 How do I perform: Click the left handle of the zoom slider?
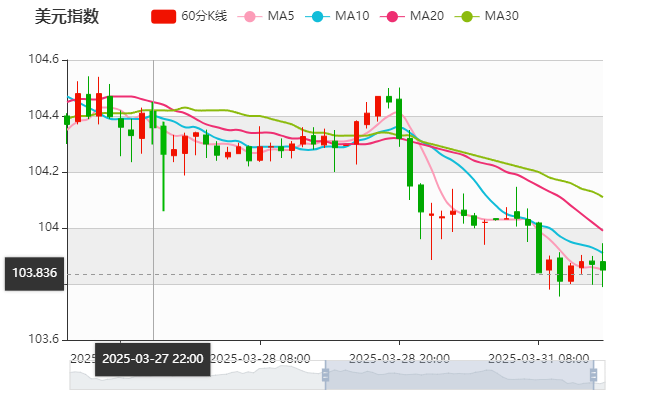[x=324, y=376]
